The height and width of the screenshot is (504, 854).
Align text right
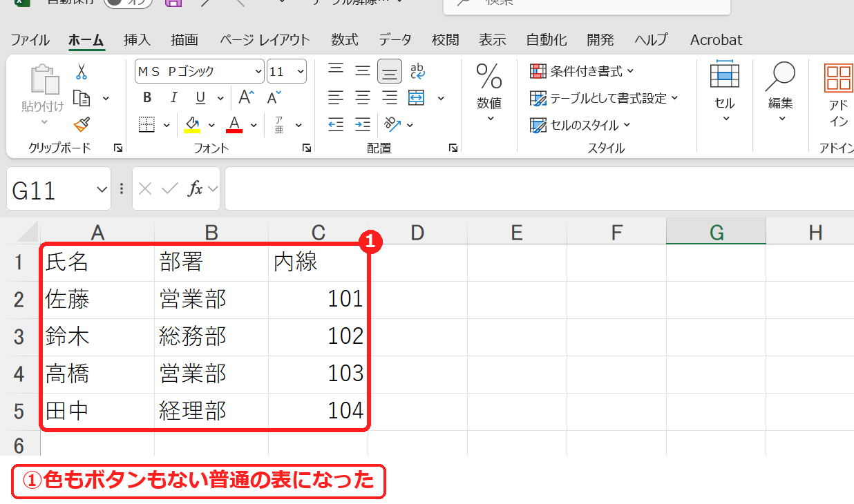(390, 97)
